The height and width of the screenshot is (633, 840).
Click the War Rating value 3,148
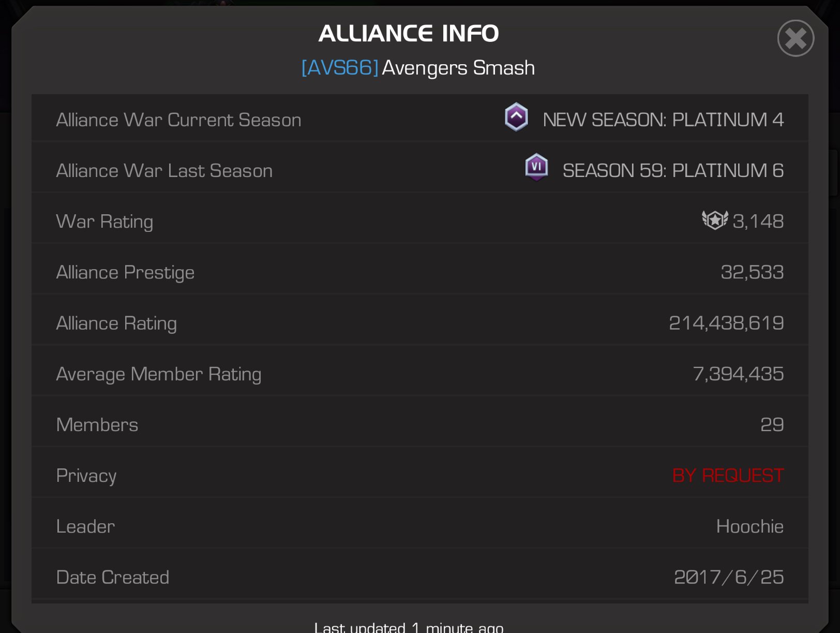click(758, 222)
